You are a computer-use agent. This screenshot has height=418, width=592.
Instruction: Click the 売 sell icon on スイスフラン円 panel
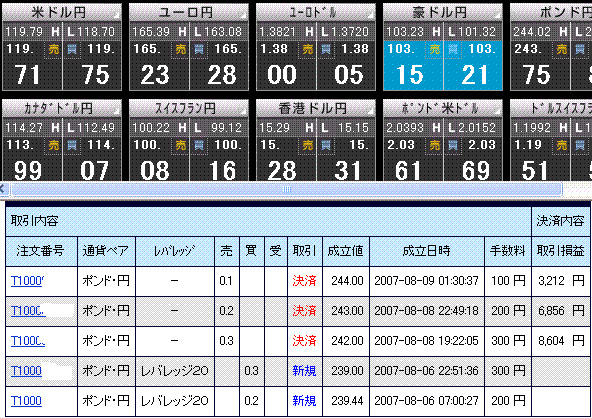tap(180, 145)
